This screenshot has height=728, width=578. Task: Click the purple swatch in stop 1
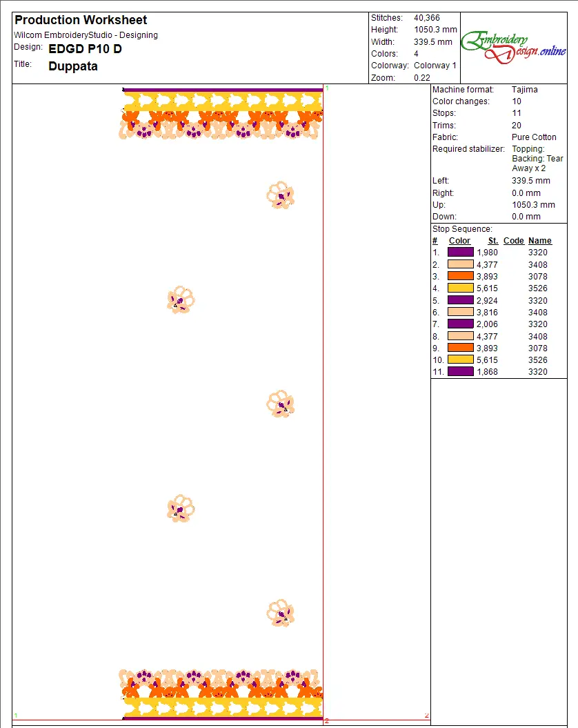pyautogui.click(x=460, y=253)
